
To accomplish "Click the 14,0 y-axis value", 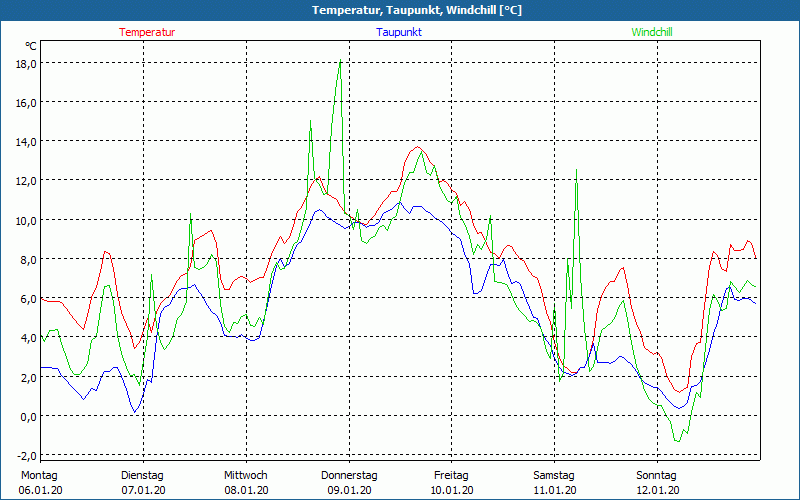I will point(26,141).
